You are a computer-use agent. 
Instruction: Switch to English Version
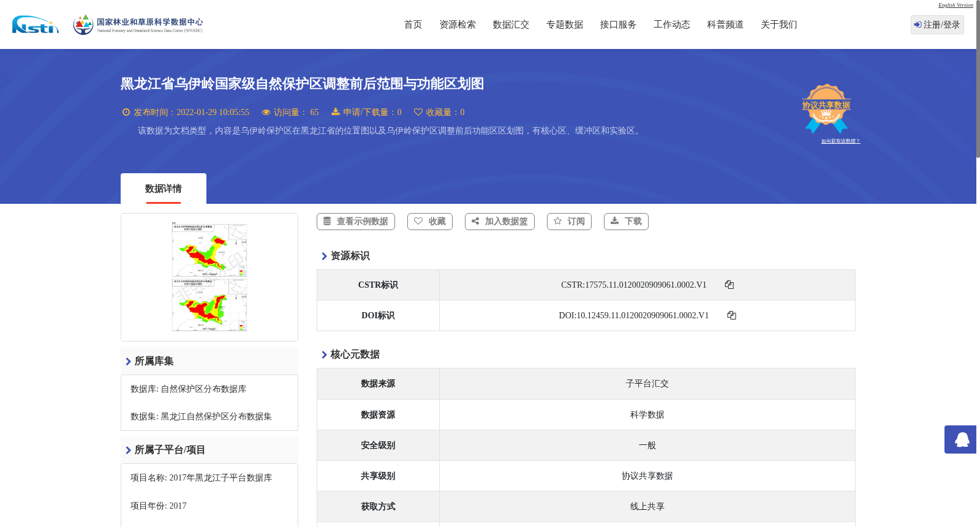click(x=956, y=5)
